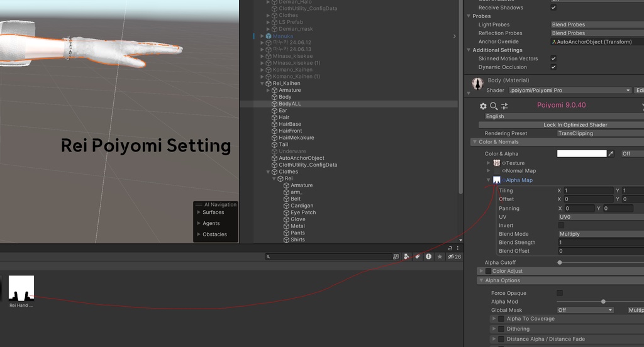
Task: Open the English language selector
Action: (x=564, y=117)
